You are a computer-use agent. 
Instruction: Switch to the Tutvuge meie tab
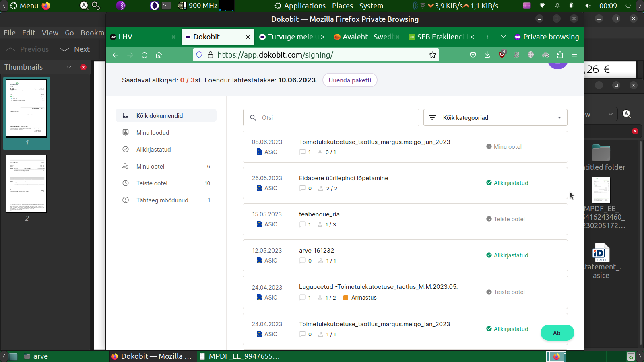pos(292,37)
